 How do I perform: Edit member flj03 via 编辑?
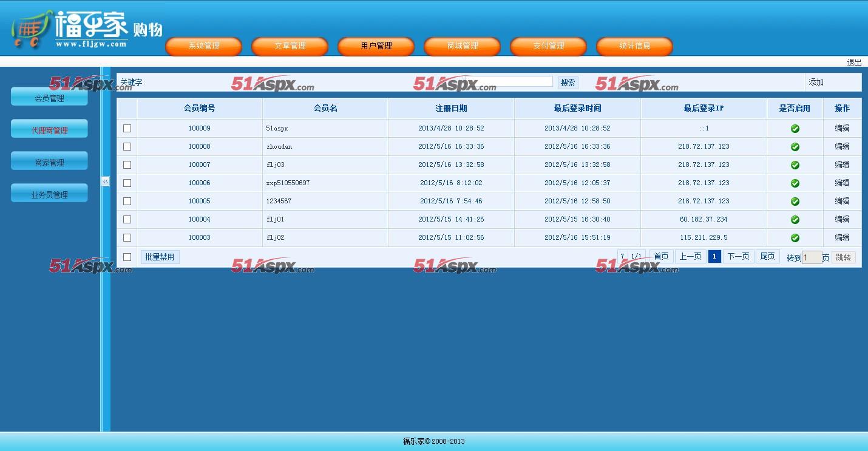(842, 164)
